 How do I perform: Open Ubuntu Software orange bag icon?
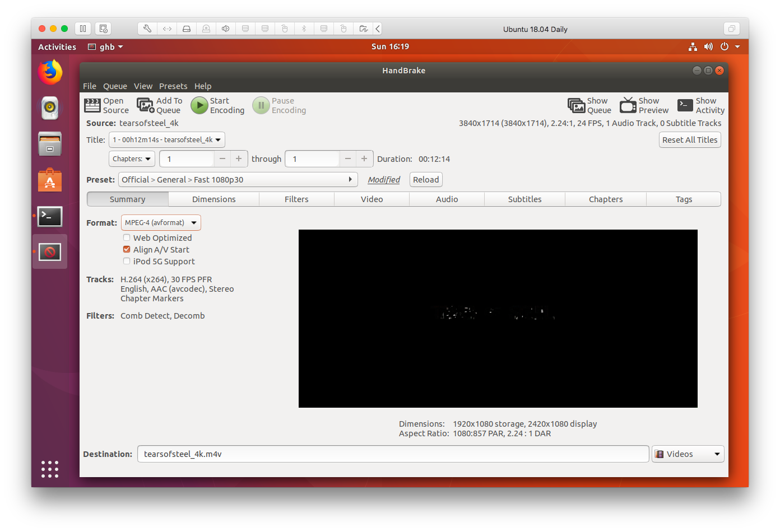[50, 180]
